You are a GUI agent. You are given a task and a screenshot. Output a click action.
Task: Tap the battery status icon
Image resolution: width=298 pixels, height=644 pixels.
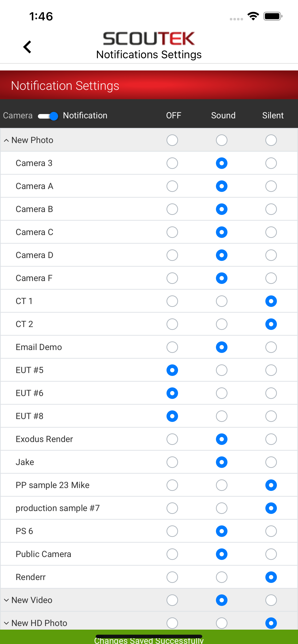(x=273, y=16)
